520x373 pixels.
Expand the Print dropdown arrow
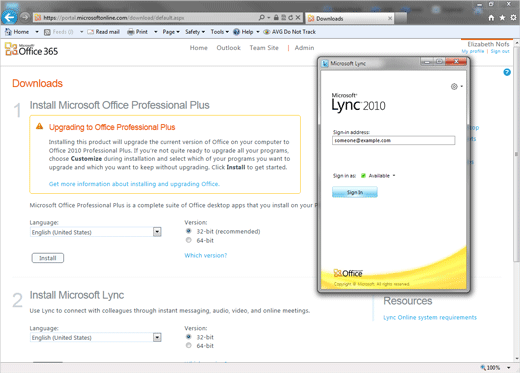point(155,32)
